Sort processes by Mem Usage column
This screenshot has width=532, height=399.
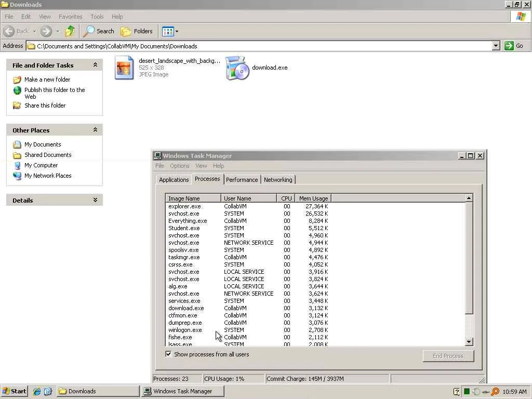point(313,198)
